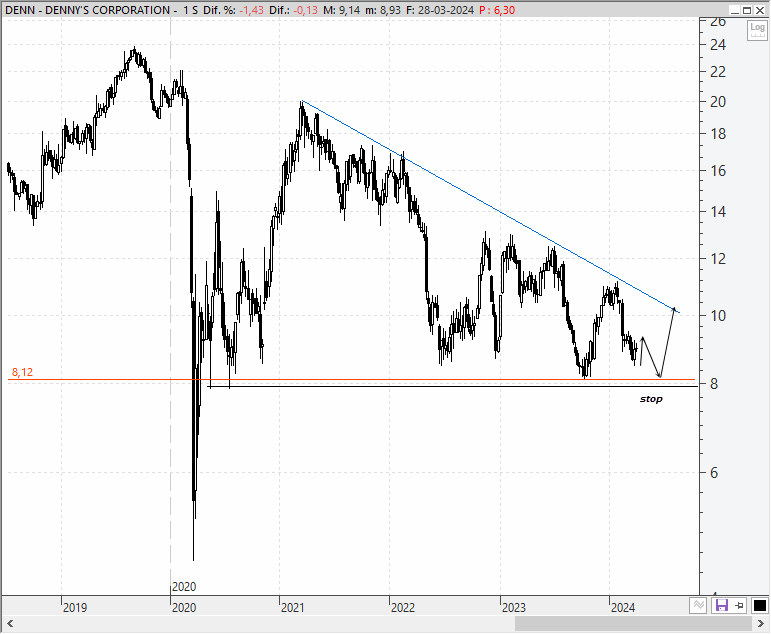Click the 2021 label on time axis
771x634 pixels.
tap(293, 608)
